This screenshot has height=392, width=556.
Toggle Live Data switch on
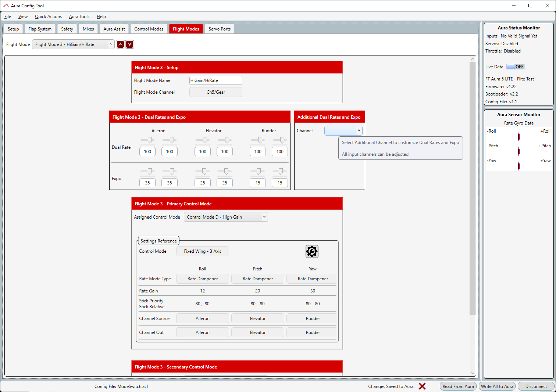(x=515, y=67)
